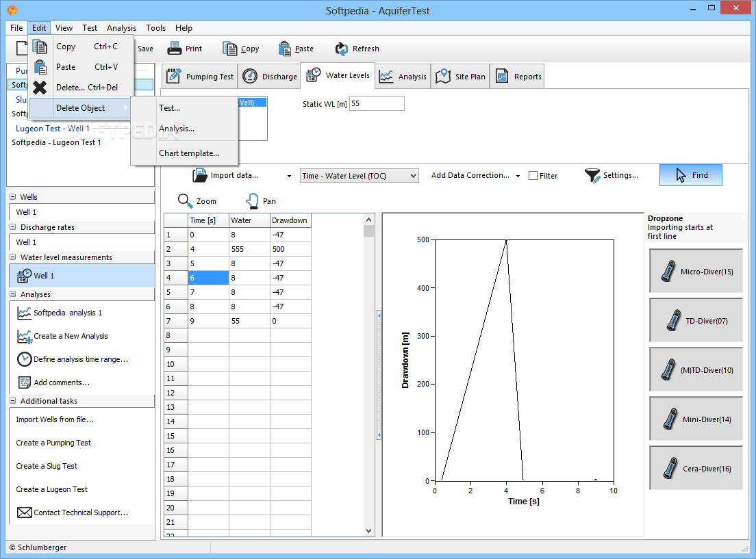Open the Tools menu
The image size is (756, 559).
pyautogui.click(x=155, y=28)
